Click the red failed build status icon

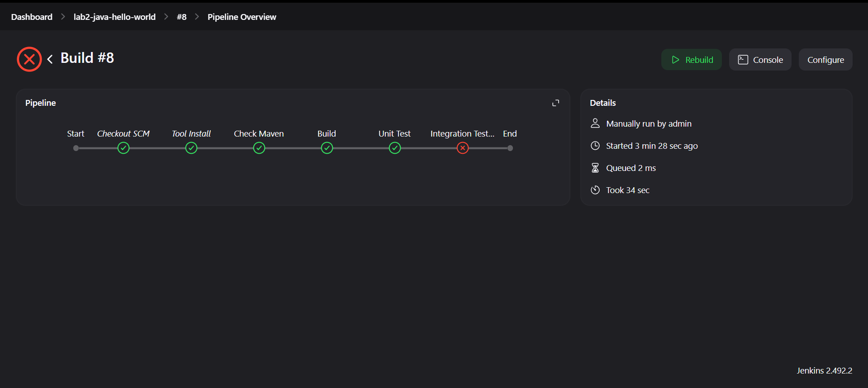(x=29, y=59)
